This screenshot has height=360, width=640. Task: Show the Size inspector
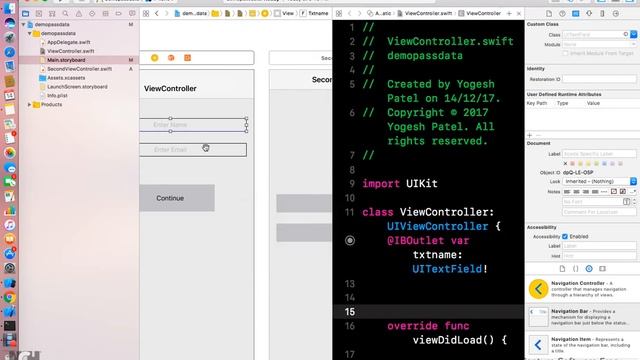click(602, 13)
